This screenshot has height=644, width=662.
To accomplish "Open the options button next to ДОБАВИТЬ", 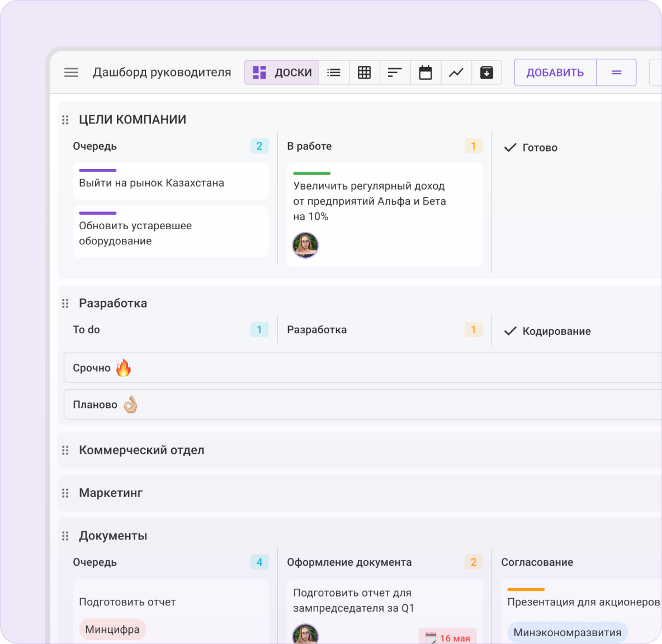I will click(x=617, y=73).
